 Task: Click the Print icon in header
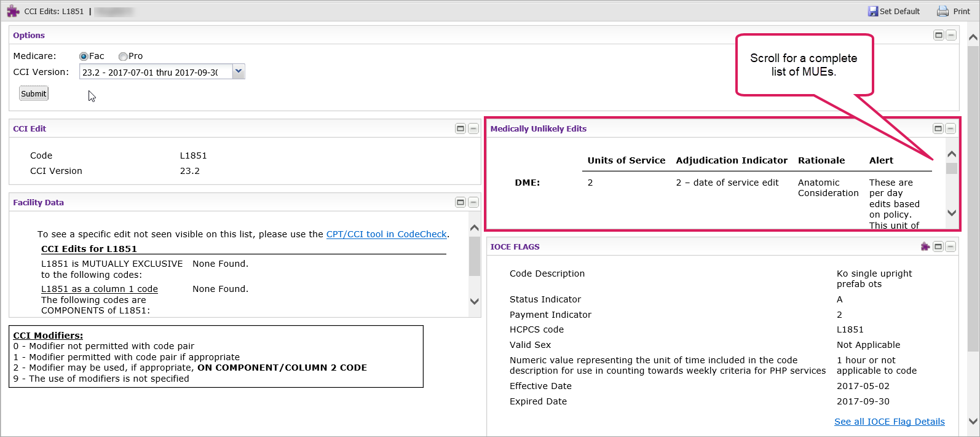coord(942,11)
